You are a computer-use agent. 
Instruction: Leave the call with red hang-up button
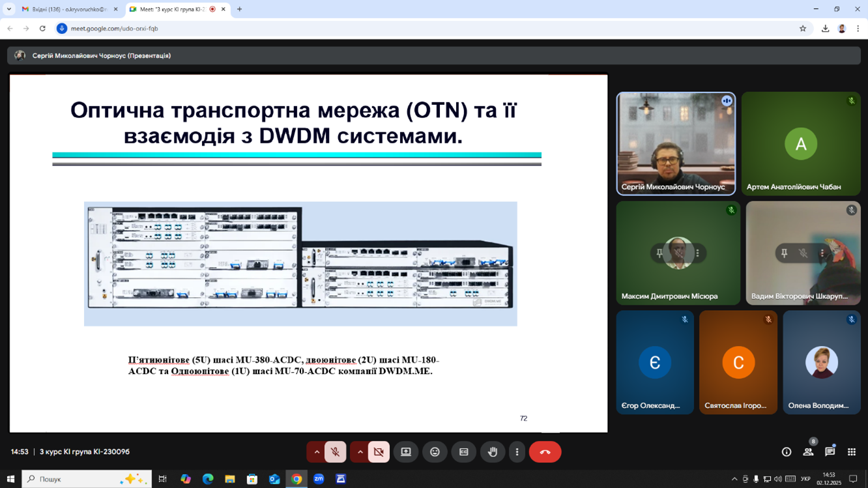(x=545, y=452)
